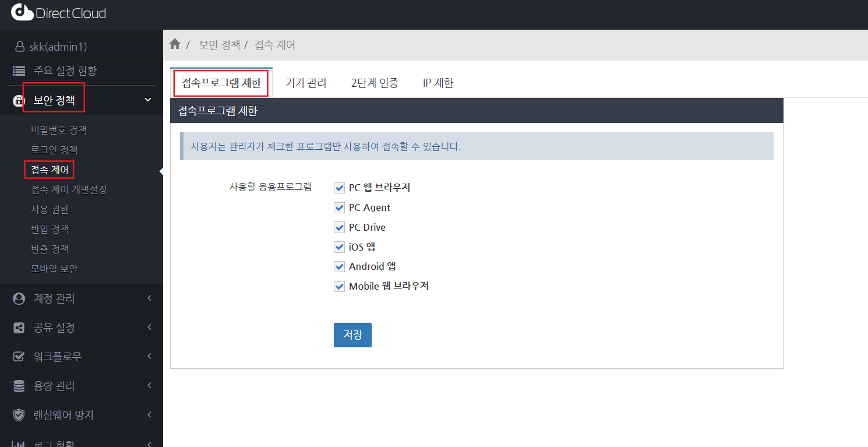Click the skk(admin1) account name
Viewport: 868px width, 447px height.
click(x=58, y=47)
